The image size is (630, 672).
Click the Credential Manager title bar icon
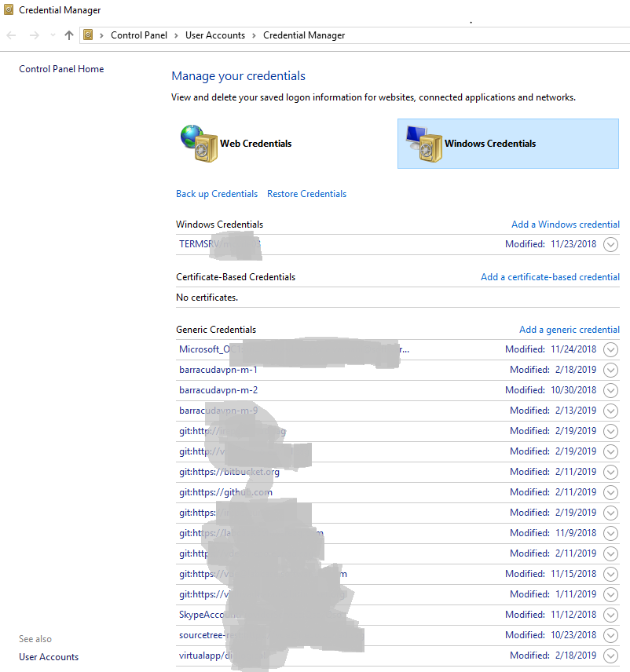pyautogui.click(x=8, y=9)
